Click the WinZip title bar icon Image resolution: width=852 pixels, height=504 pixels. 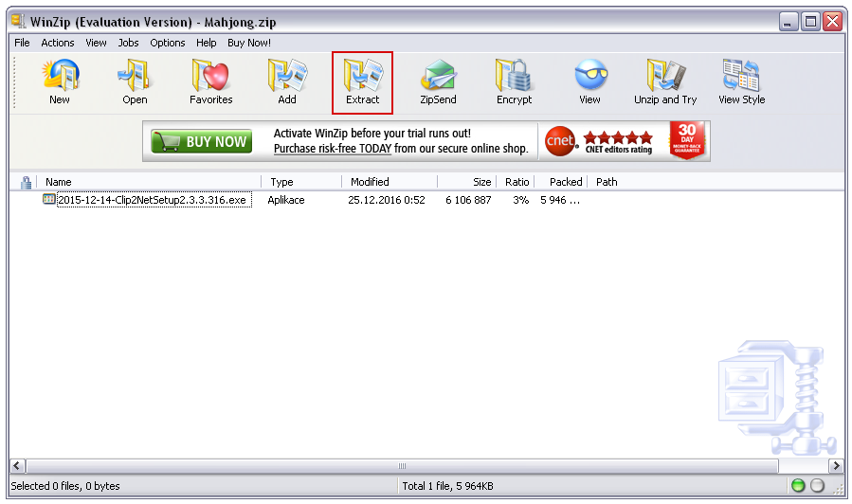pos(18,21)
